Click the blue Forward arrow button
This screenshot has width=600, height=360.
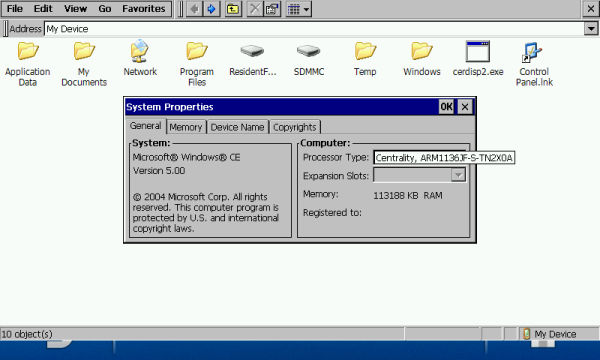tap(212, 9)
